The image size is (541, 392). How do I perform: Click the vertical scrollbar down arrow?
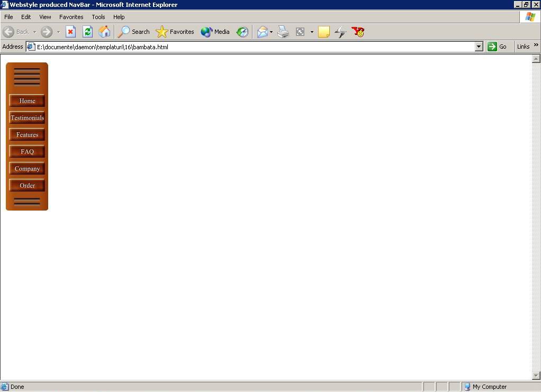[x=536, y=375]
